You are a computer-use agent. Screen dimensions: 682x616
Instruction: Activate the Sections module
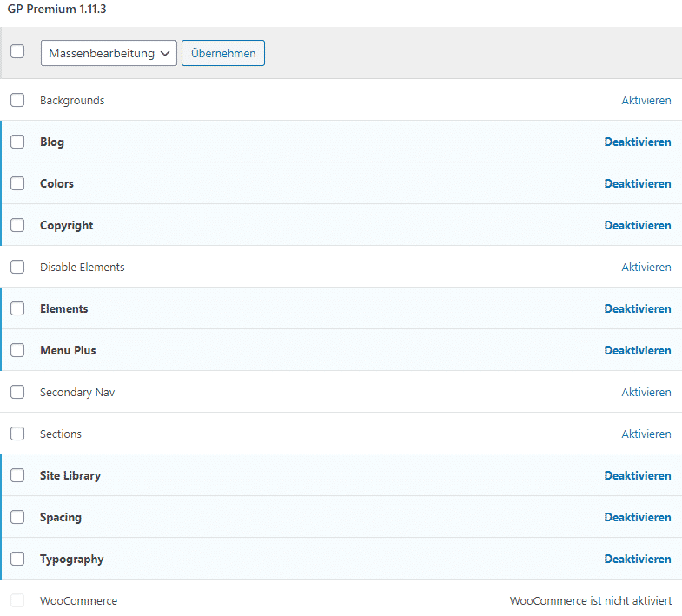point(646,434)
